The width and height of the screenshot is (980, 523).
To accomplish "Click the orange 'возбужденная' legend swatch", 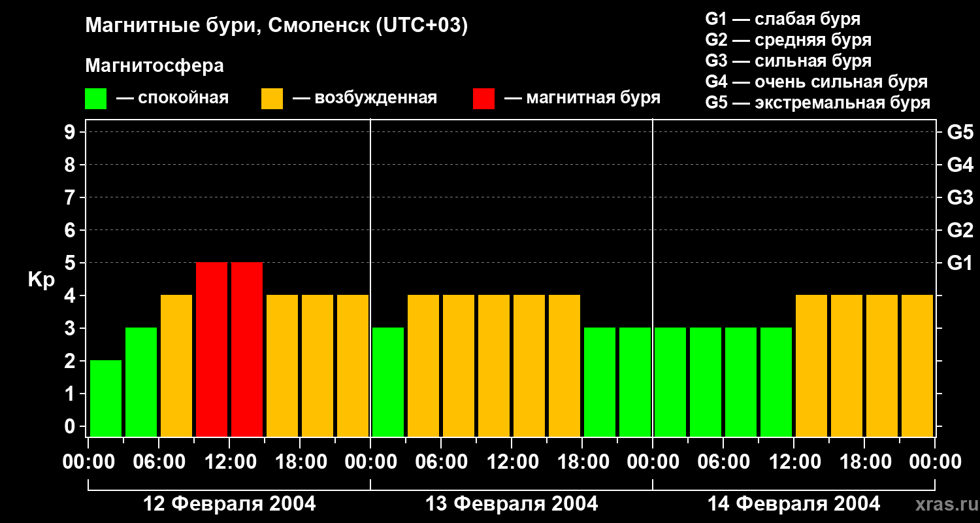I will pos(272,99).
